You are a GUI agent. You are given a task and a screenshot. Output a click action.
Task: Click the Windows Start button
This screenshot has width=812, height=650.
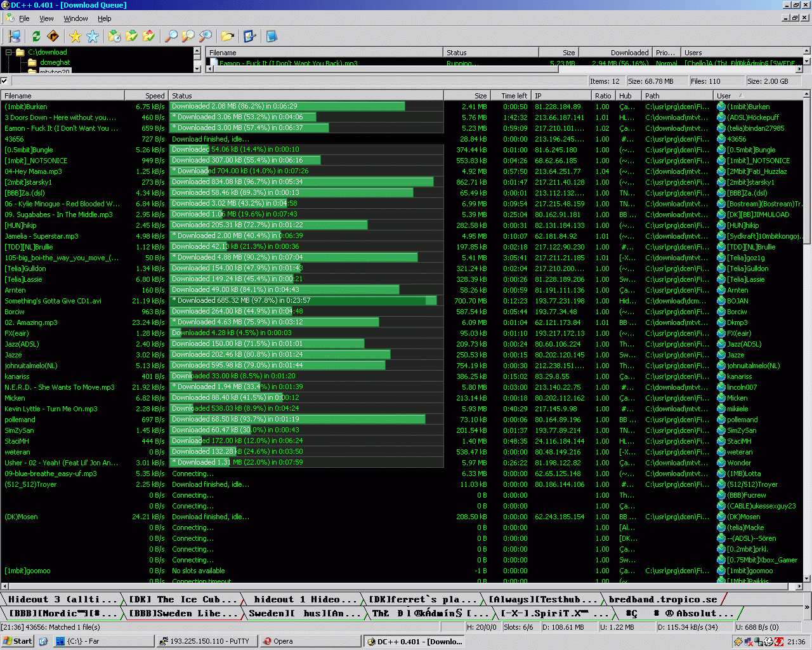coord(17,641)
